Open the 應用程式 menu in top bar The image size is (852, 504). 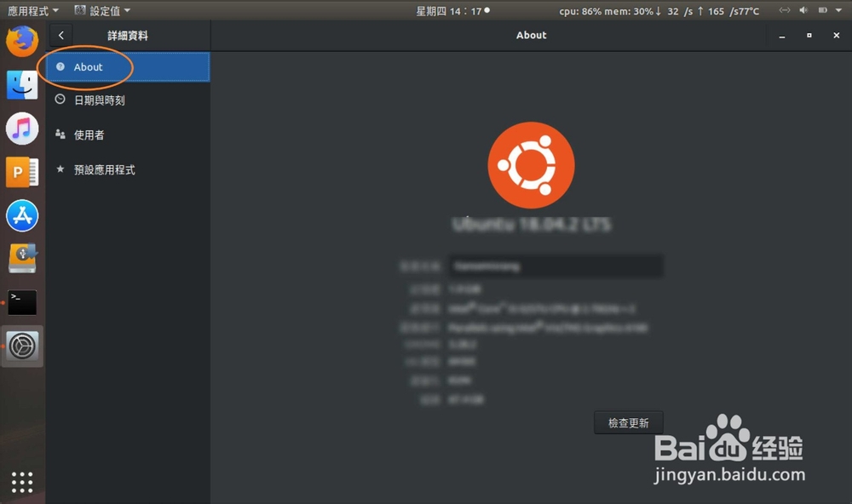click(32, 10)
